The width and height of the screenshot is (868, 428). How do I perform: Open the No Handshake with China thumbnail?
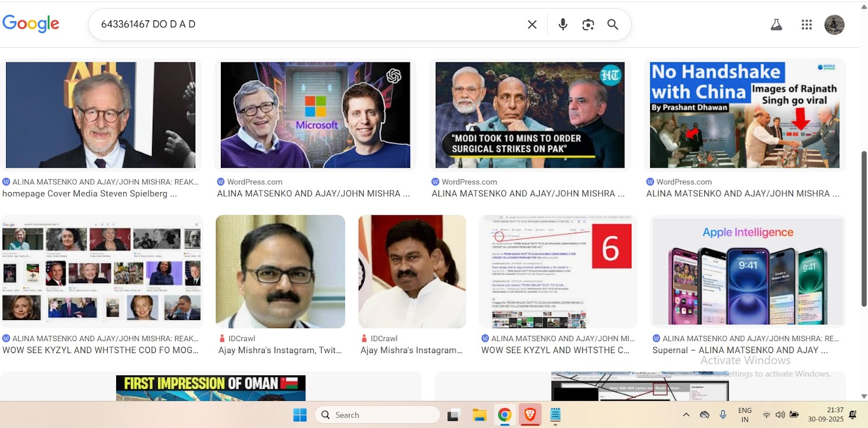[x=744, y=115]
